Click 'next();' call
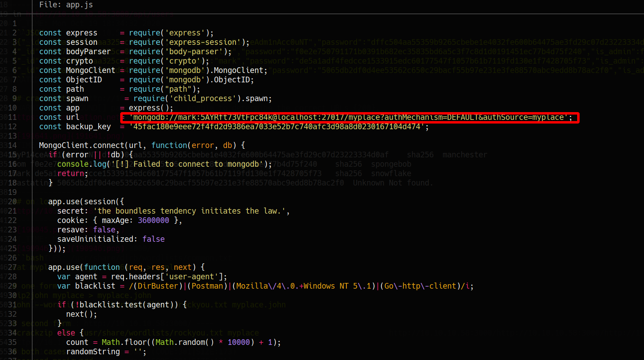The width and height of the screenshot is (644, 360). coord(82,314)
